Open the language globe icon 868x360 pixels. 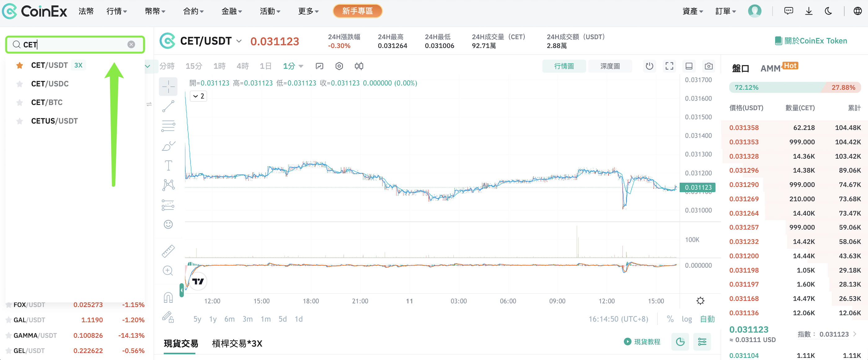pyautogui.click(x=857, y=11)
